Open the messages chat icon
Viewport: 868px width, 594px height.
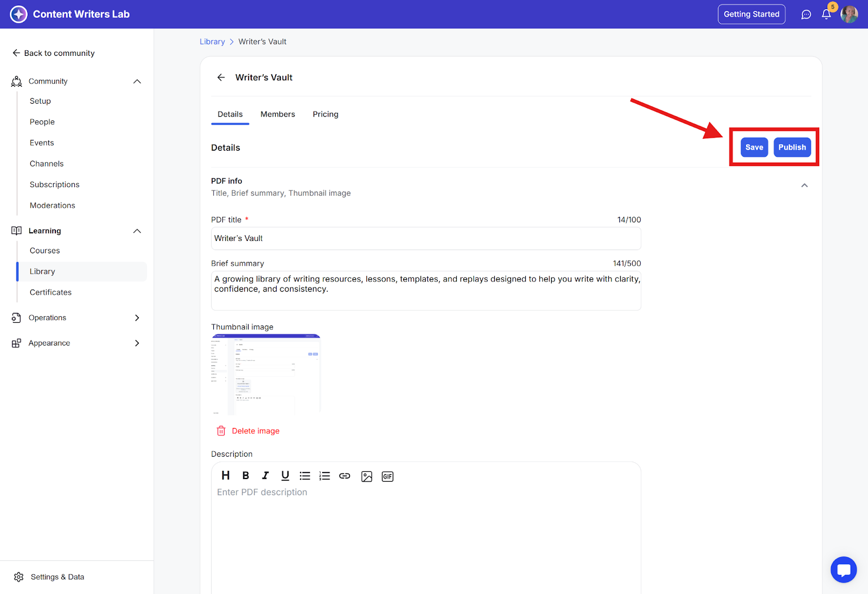coord(806,15)
